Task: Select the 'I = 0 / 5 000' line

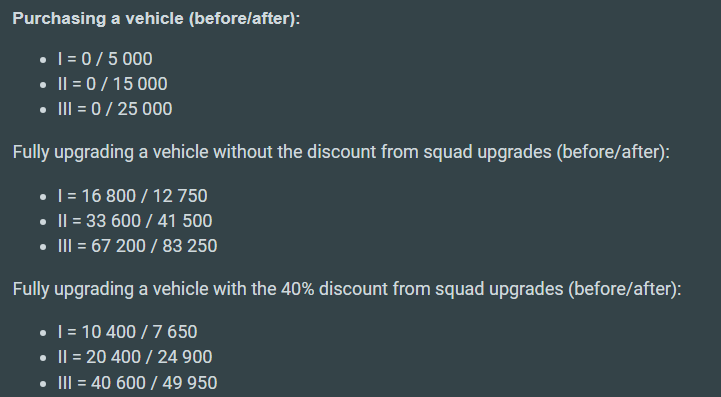Action: (x=105, y=59)
